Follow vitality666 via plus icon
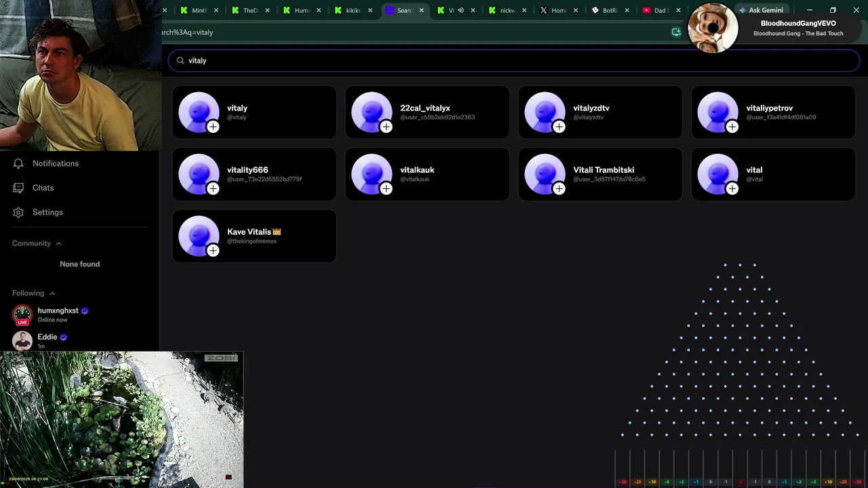This screenshot has height=488, width=868. tap(213, 188)
